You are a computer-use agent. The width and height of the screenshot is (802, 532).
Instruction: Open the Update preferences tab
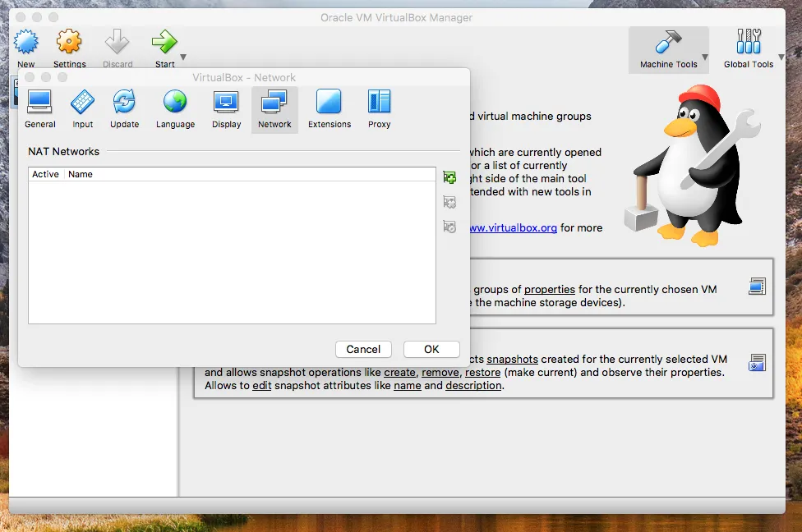point(124,109)
